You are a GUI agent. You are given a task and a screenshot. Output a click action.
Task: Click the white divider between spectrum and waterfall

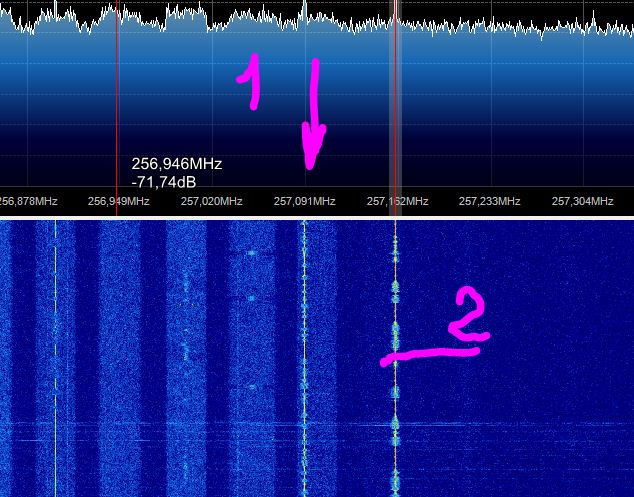coord(317,216)
